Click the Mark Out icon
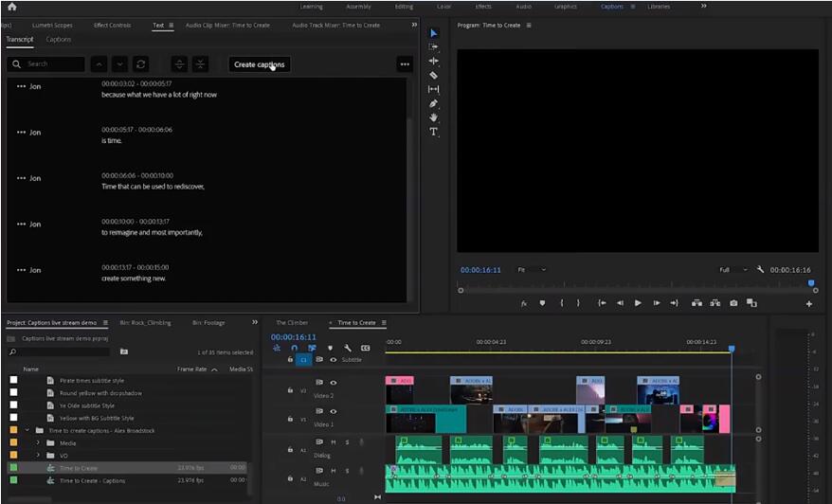 pos(578,303)
